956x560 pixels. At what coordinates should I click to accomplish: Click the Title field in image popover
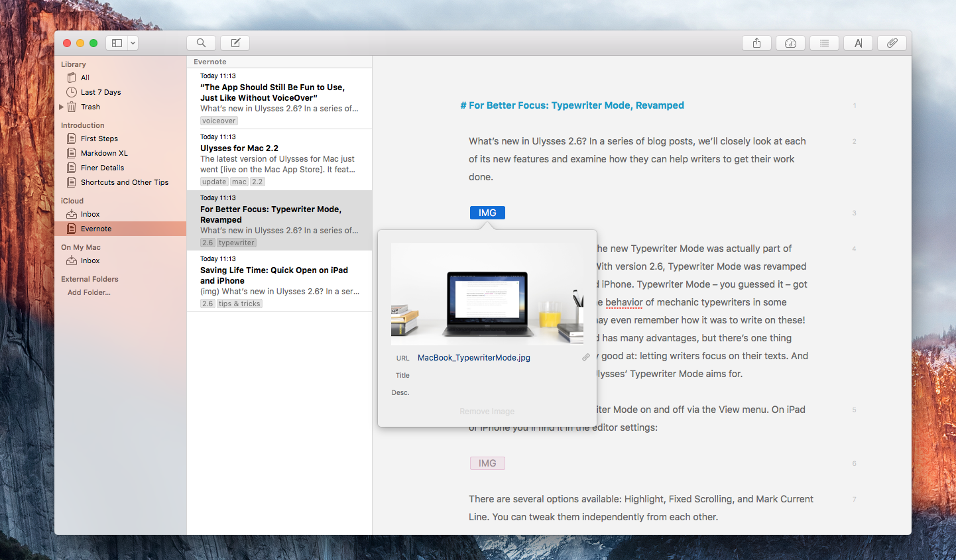[x=494, y=375]
